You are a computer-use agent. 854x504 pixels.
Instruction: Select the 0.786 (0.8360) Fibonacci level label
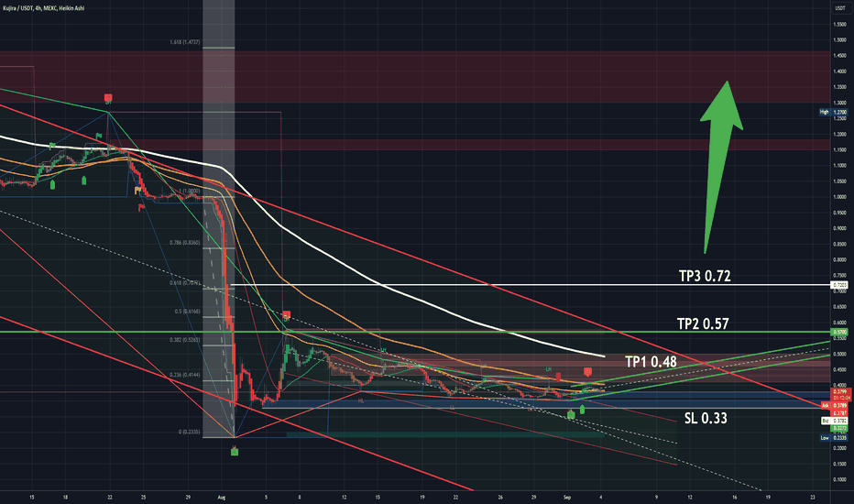[184, 243]
